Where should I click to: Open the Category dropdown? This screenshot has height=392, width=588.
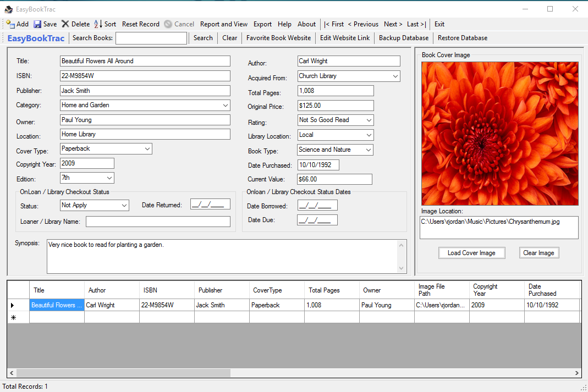click(x=226, y=106)
